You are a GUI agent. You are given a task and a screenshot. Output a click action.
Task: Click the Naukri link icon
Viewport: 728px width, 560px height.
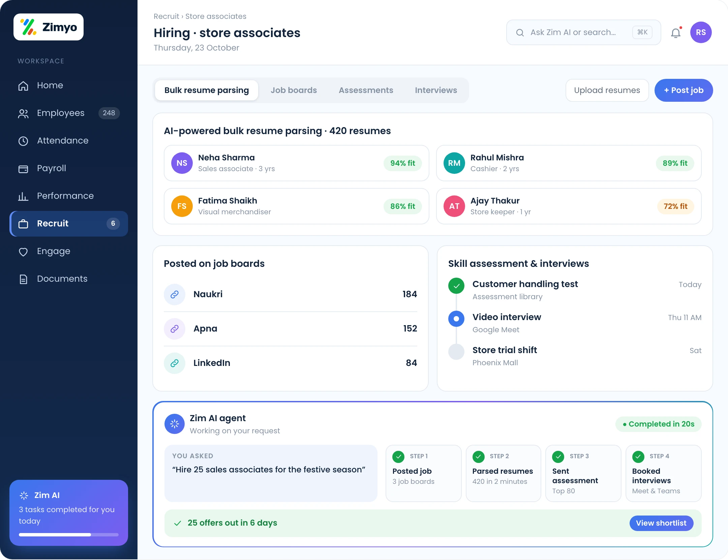(x=175, y=294)
